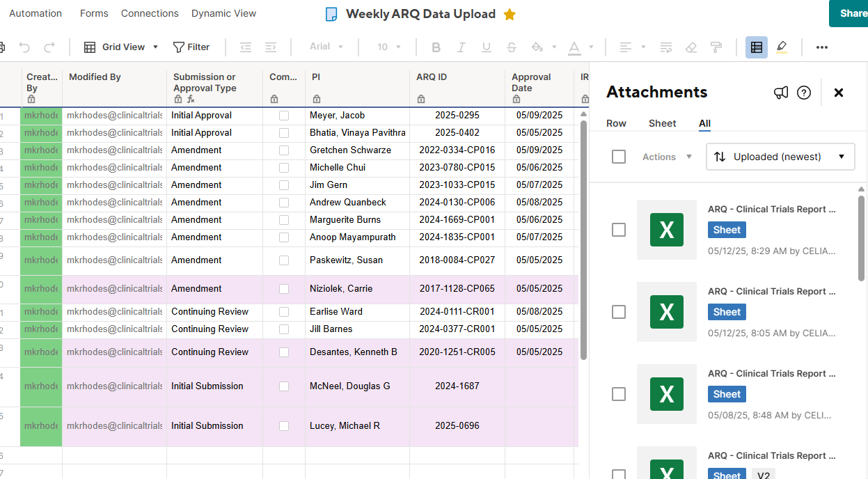Switch to the Row attachments tab
This screenshot has height=479, width=868.
tap(616, 123)
